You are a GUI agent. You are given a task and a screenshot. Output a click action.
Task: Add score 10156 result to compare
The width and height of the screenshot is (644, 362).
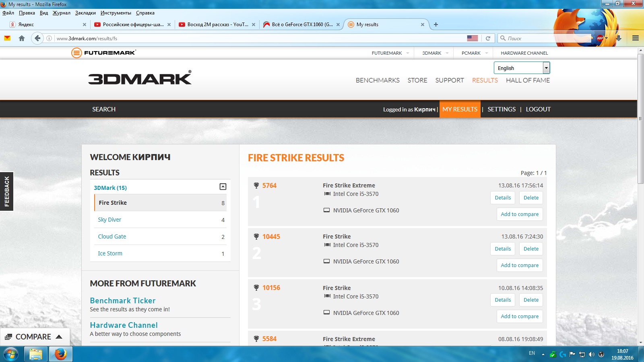[x=520, y=316]
